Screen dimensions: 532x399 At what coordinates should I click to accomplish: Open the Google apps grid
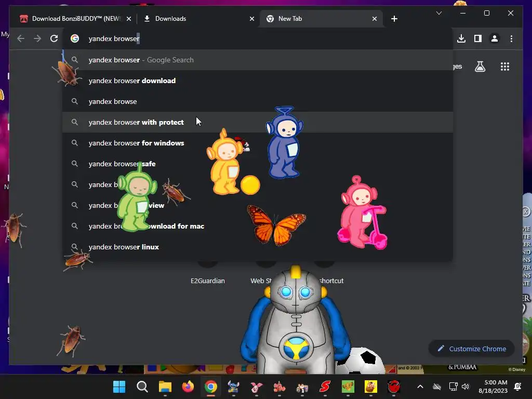(505, 66)
